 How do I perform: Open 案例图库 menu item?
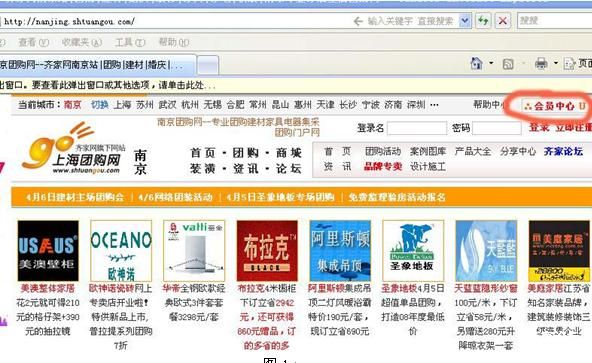coord(428,151)
